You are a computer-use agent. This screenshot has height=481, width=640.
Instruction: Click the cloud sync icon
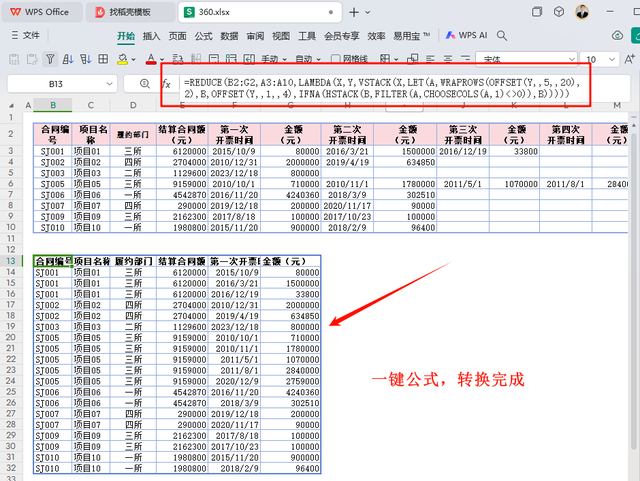(x=618, y=36)
